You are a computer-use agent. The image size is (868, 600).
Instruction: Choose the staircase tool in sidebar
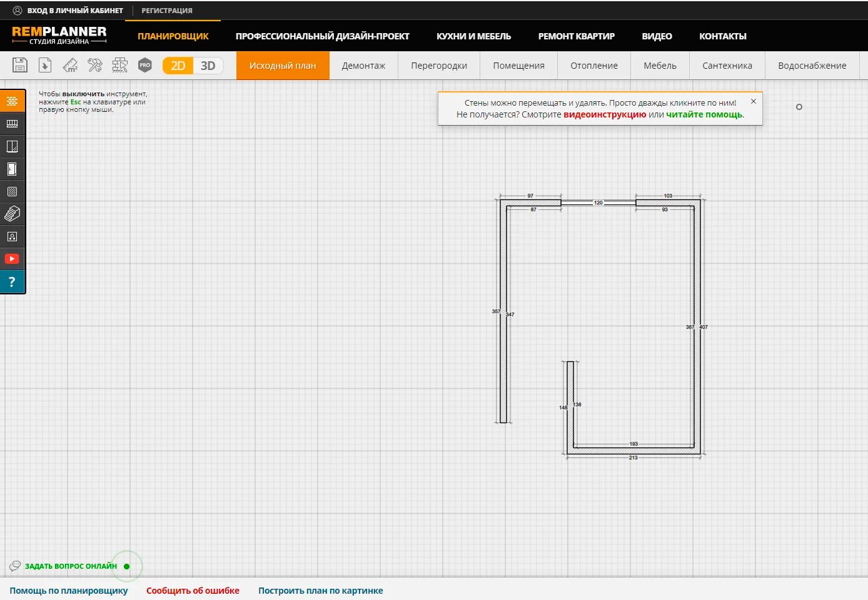coord(12,214)
